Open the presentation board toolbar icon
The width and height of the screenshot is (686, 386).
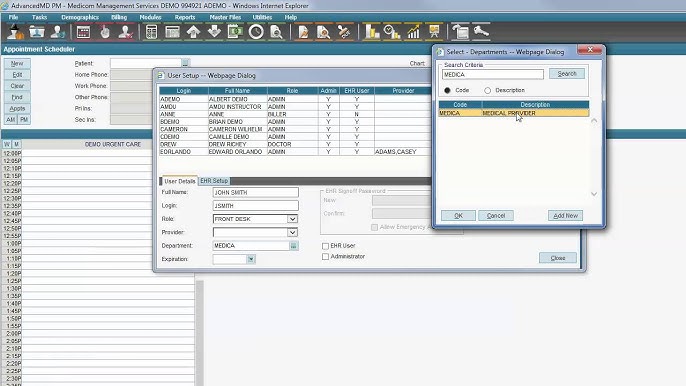click(434, 32)
